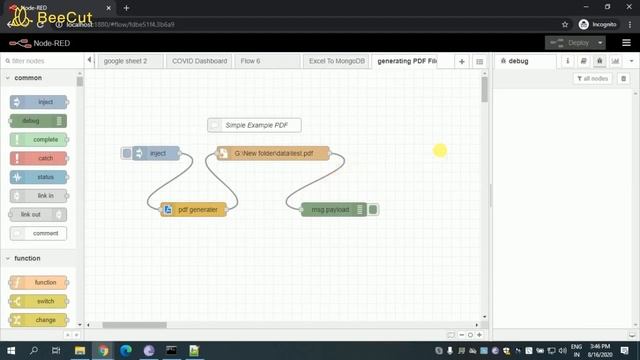Clear debug messages with the trash icon

(x=623, y=78)
